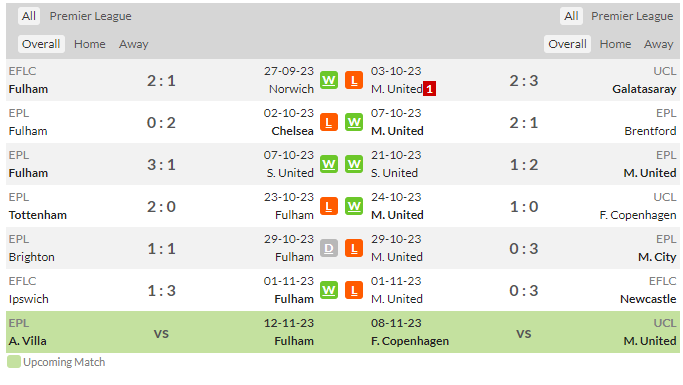Switch right panel to Away matches
Image resolution: width=683 pixels, height=385 pixels.
pyautogui.click(x=659, y=44)
